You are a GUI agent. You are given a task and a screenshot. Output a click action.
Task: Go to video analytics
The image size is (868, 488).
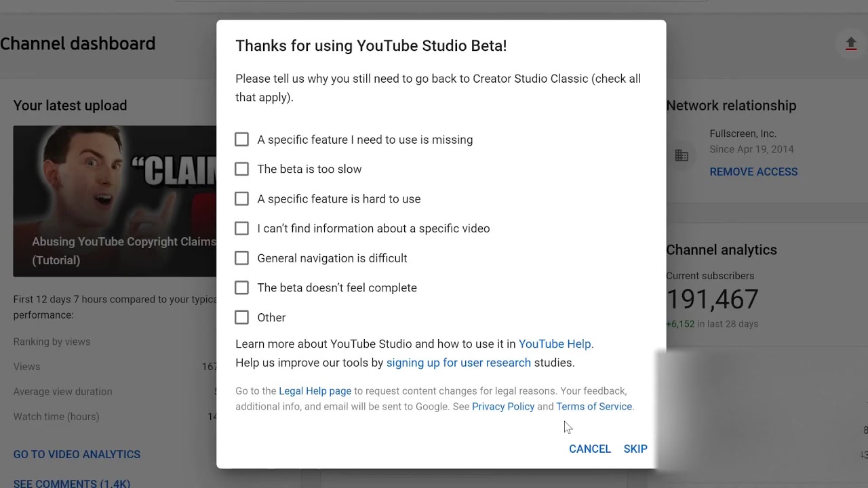[77, 455]
